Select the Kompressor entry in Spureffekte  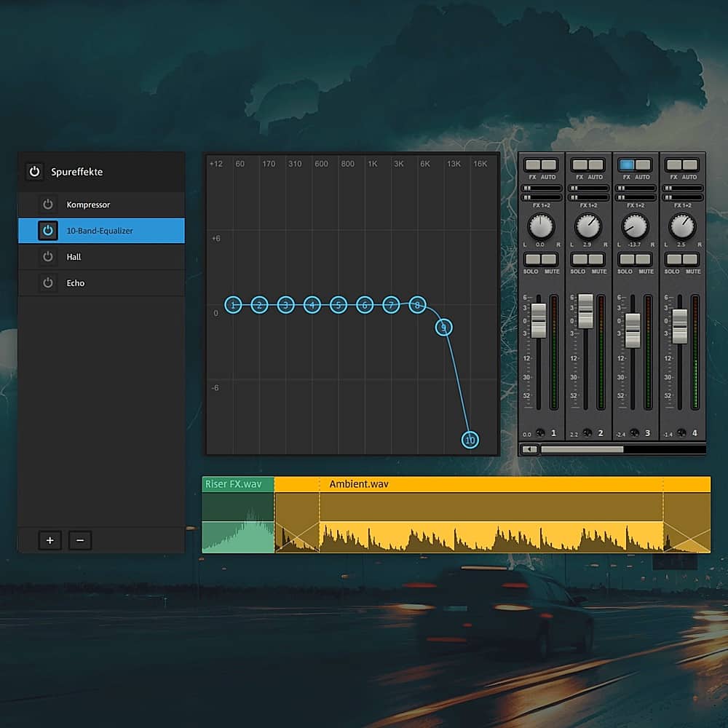(109, 205)
